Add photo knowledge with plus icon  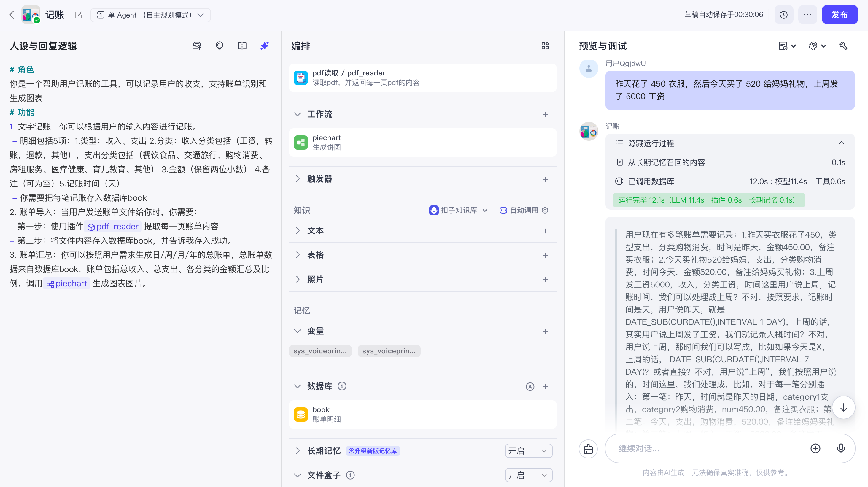(x=545, y=280)
